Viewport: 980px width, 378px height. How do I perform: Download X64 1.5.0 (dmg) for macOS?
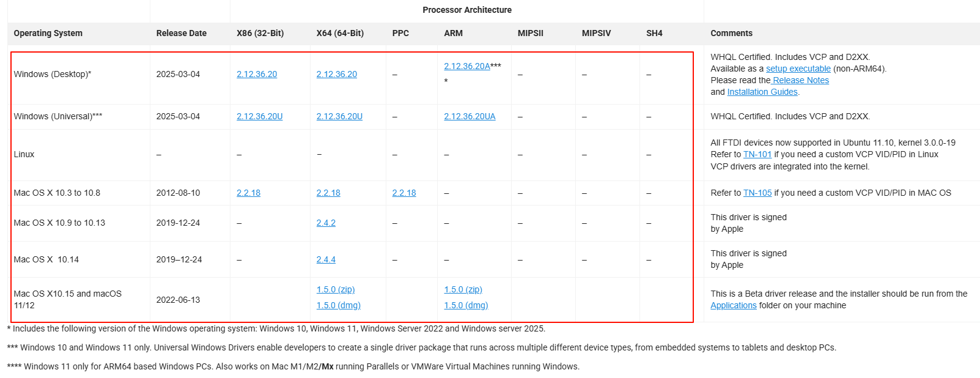pos(338,305)
